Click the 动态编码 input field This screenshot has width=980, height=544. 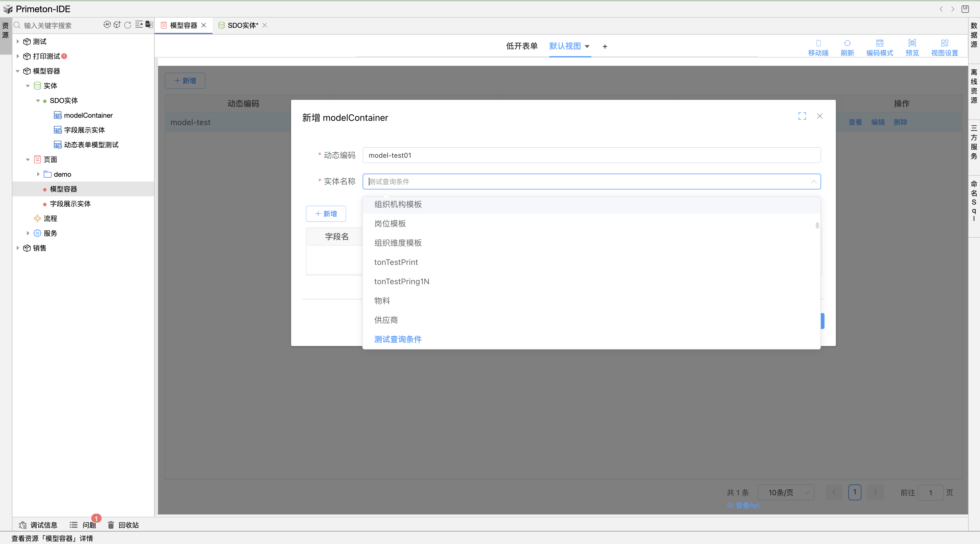(591, 155)
